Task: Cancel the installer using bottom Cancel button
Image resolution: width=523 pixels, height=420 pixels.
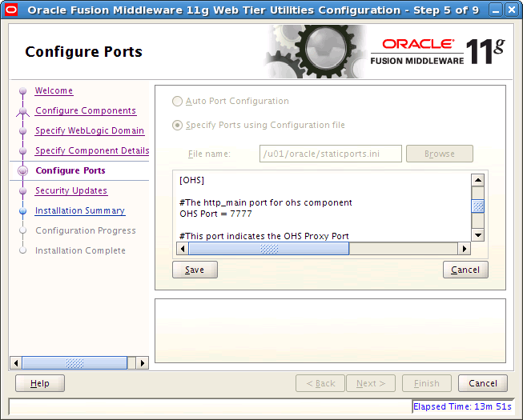Action: click(x=483, y=383)
